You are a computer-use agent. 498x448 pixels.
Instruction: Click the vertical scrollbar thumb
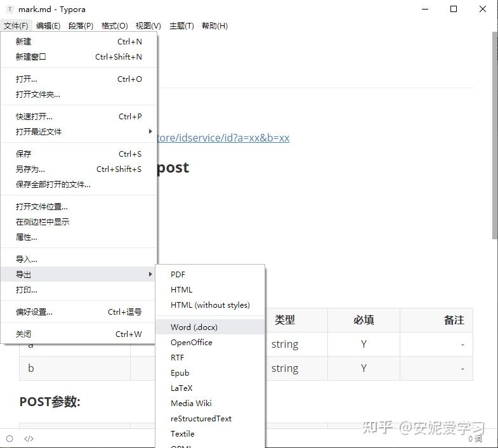(x=495, y=135)
